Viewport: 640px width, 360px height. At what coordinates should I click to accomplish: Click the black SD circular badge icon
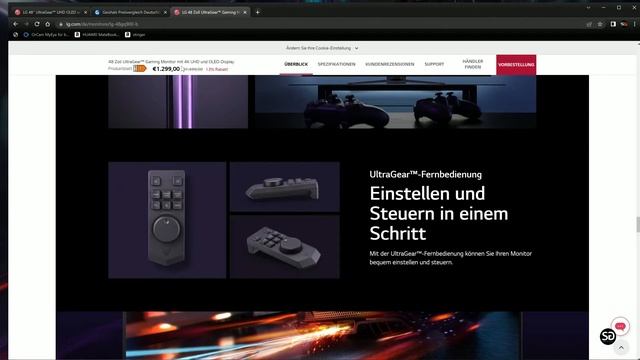pyautogui.click(x=608, y=336)
